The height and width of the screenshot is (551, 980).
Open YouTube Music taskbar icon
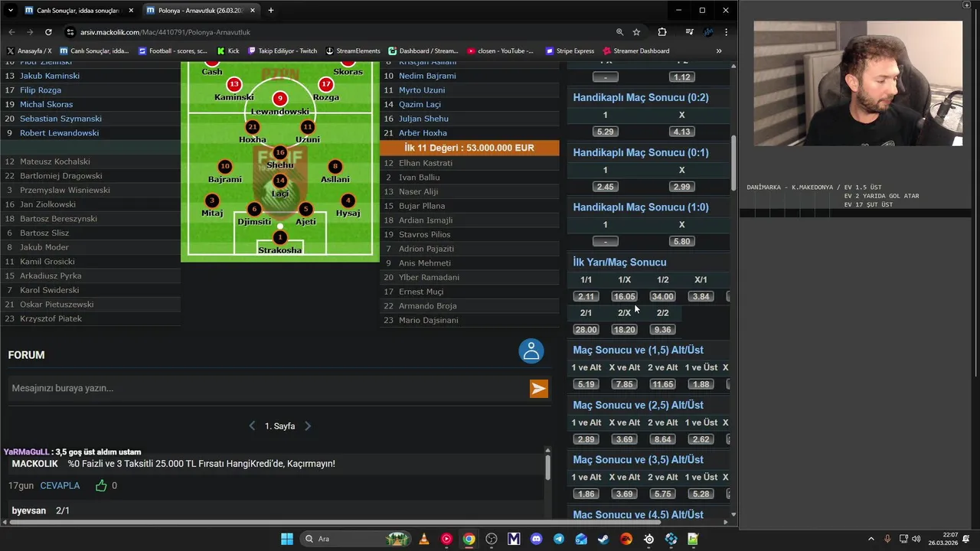click(446, 539)
